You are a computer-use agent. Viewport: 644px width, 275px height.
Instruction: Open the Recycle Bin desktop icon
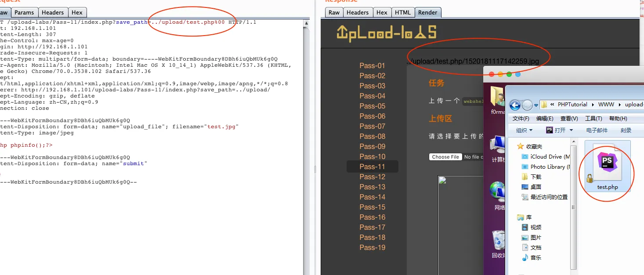(x=498, y=241)
